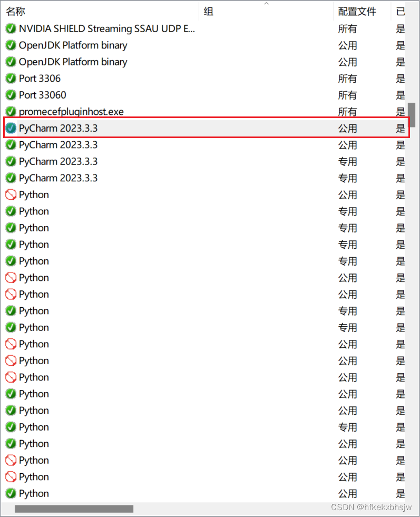
Task: Click the green check icon of Port 3306
Action: click(11, 79)
